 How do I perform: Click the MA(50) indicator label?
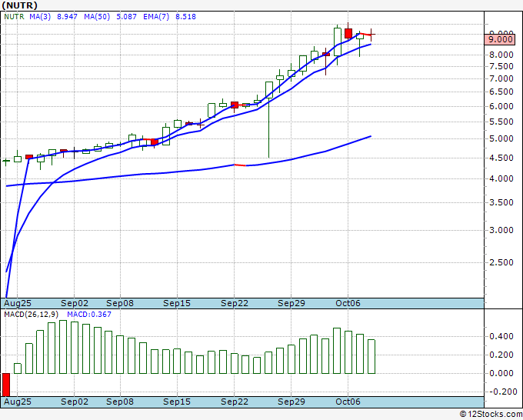click(97, 17)
